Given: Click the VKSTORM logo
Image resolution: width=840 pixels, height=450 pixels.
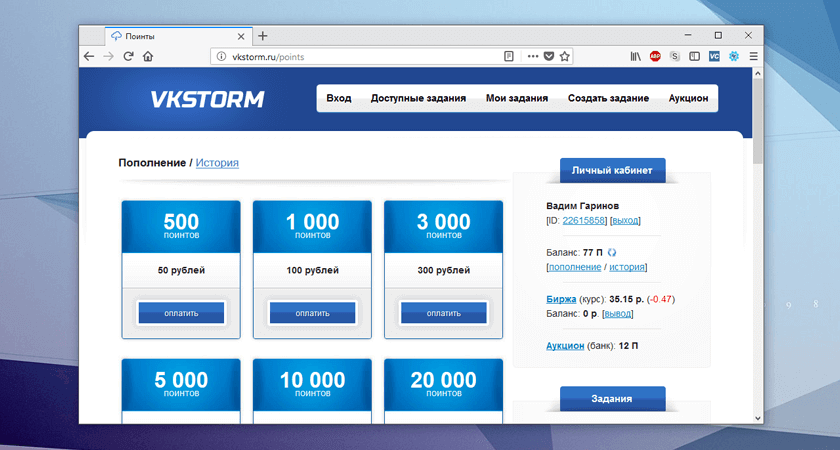Looking at the screenshot, I should click(207, 99).
